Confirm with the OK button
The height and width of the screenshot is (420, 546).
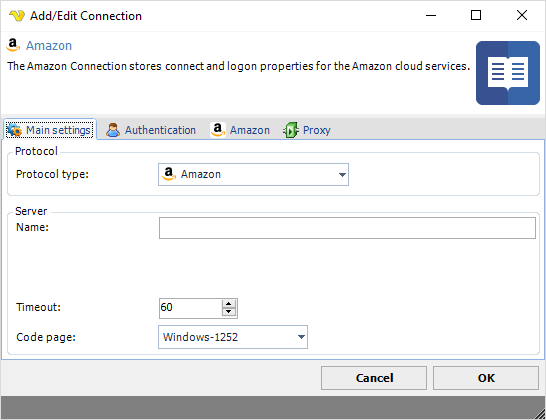(486, 378)
